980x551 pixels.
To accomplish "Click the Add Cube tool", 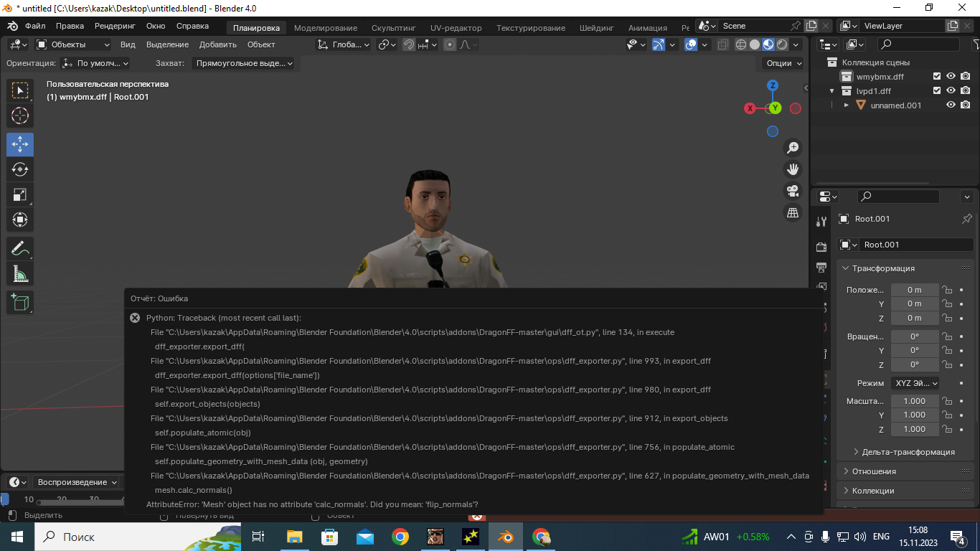I will [20, 302].
